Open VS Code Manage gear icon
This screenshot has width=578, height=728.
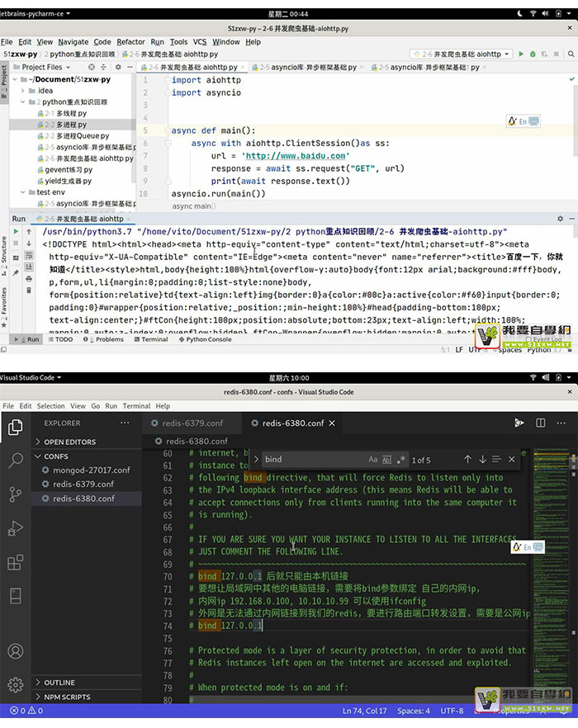(x=16, y=684)
